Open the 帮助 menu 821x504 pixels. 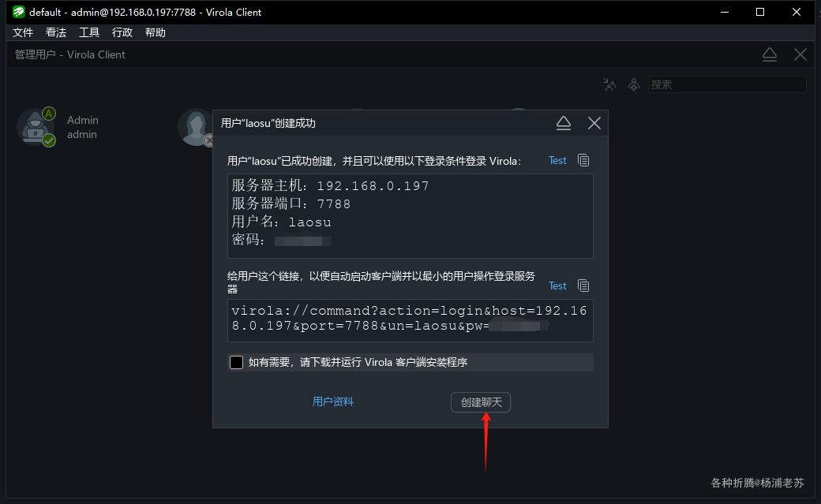tap(155, 32)
